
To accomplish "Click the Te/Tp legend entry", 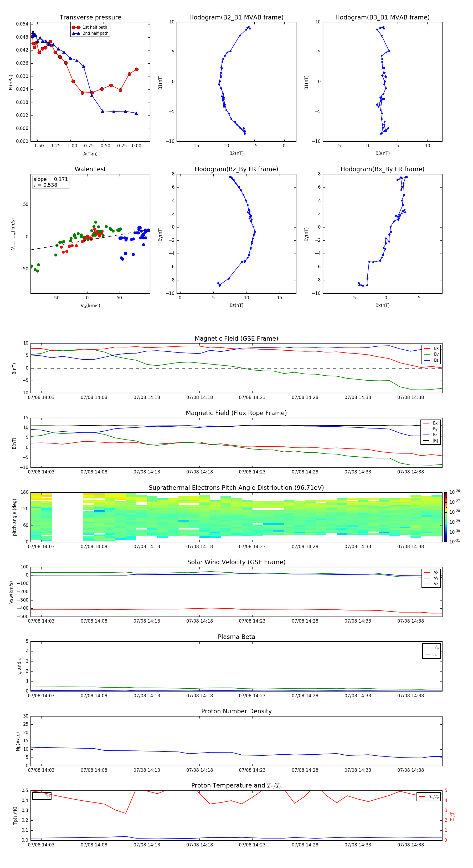I will click(429, 797).
